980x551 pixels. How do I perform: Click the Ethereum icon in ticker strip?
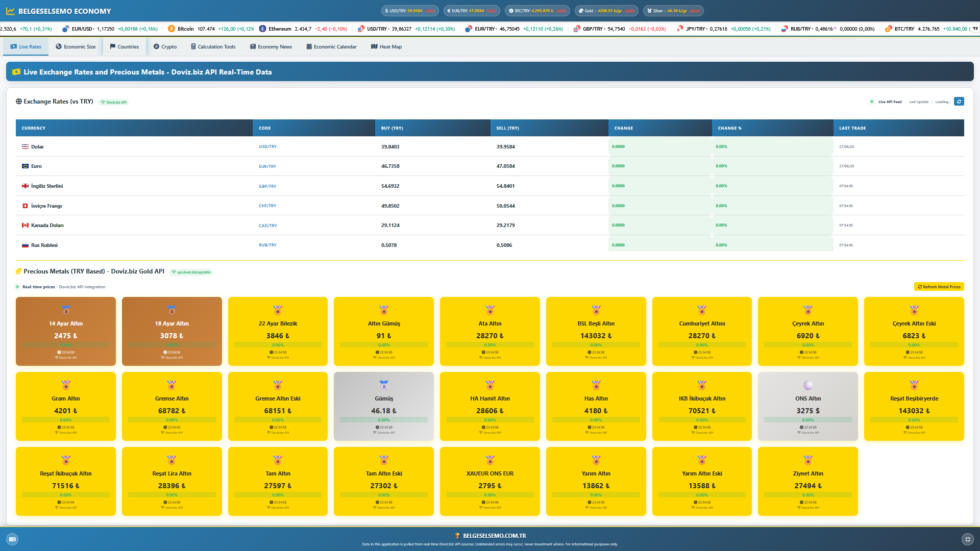click(x=262, y=29)
